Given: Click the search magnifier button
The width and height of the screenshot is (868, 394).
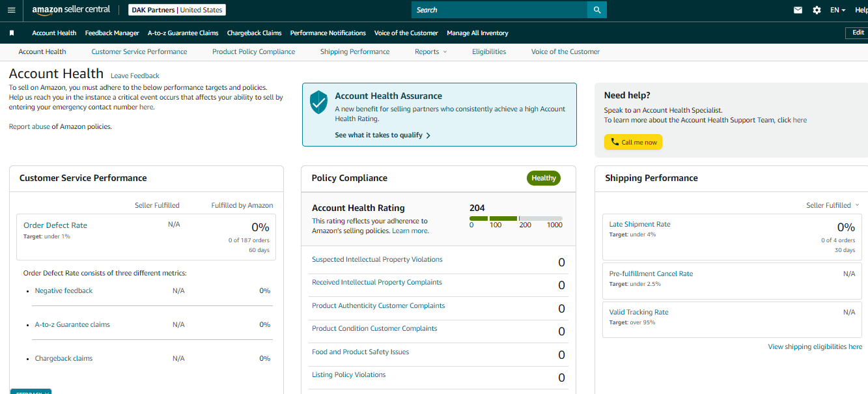Looking at the screenshot, I should click(x=596, y=10).
